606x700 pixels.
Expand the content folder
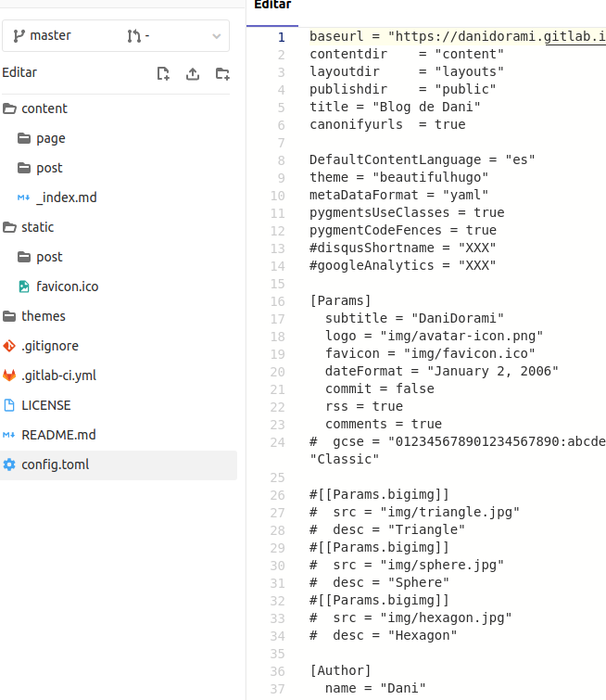click(x=44, y=108)
